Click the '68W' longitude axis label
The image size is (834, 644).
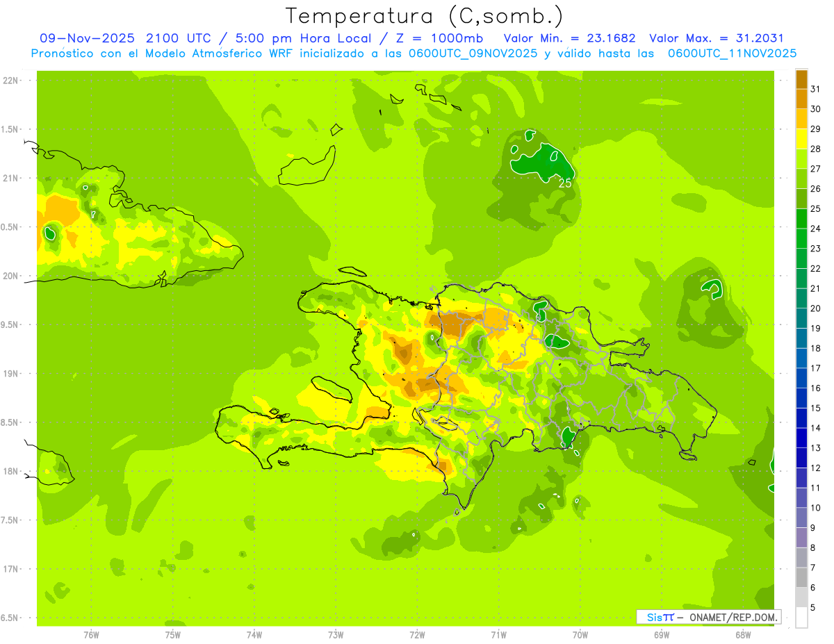(743, 634)
